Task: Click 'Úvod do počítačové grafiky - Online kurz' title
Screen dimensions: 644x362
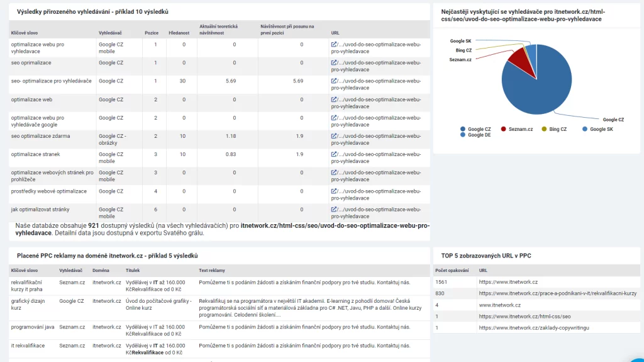Action: pos(159,305)
